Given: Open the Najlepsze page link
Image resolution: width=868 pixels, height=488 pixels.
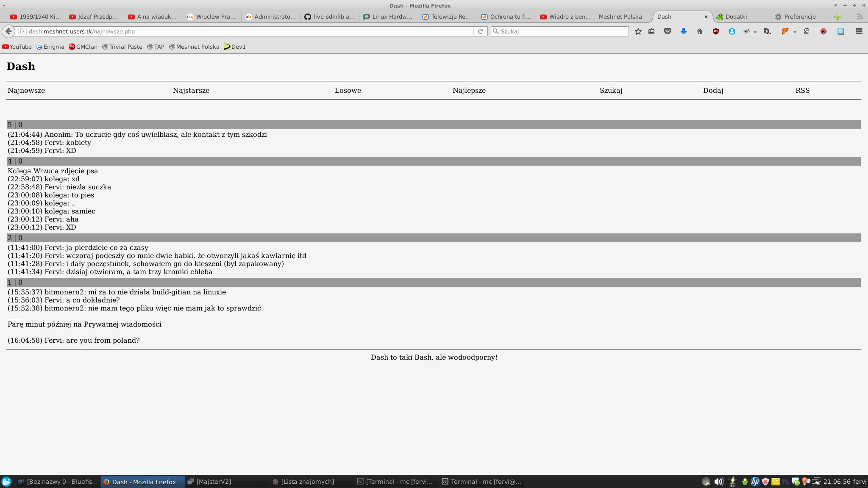Looking at the screenshot, I should [x=469, y=90].
